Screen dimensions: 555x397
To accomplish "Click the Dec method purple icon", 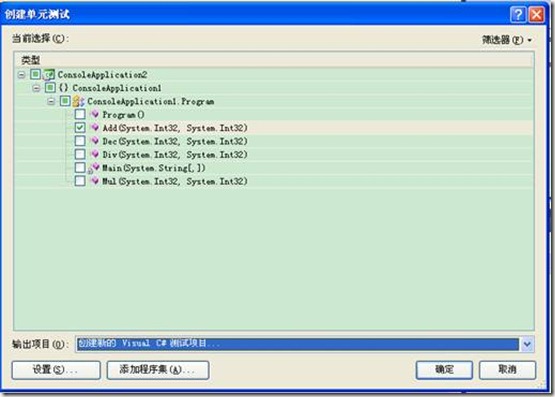I will tap(95, 141).
